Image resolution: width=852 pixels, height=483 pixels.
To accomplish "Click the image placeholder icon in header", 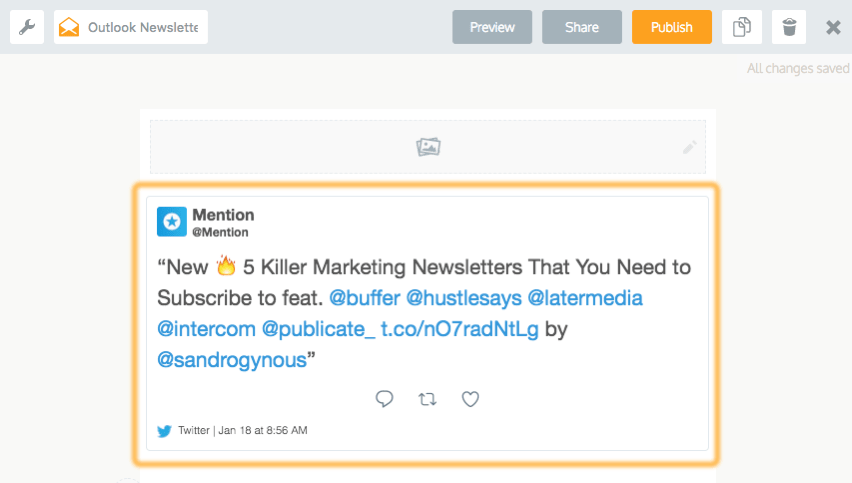I will tap(428, 147).
